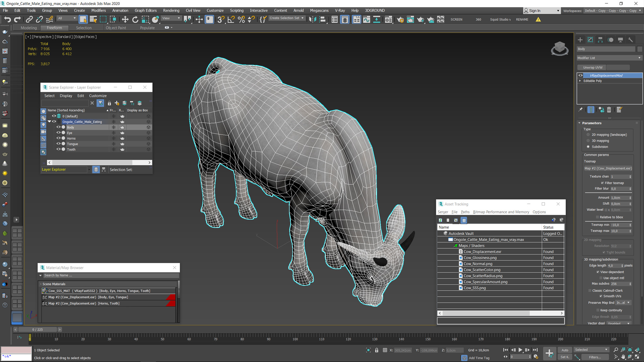Select the 2D mapping (landscape) radio
644x362 pixels.
[x=588, y=135]
